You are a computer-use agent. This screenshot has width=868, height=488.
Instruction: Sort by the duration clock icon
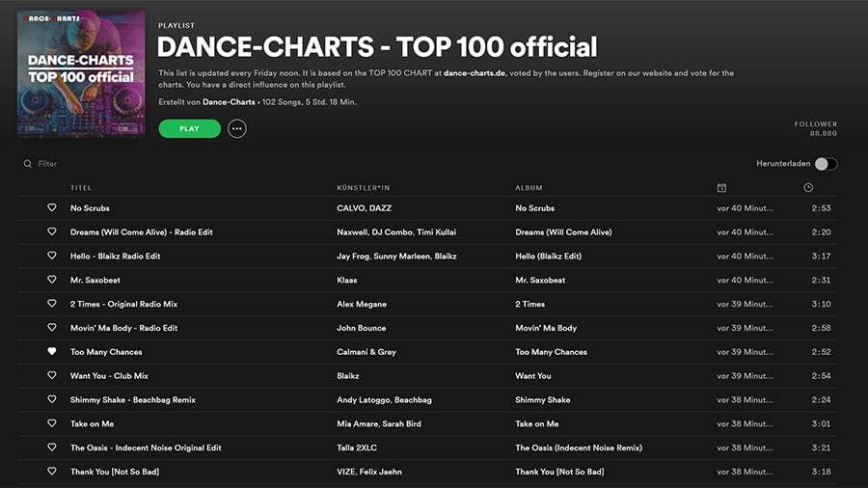(x=808, y=187)
